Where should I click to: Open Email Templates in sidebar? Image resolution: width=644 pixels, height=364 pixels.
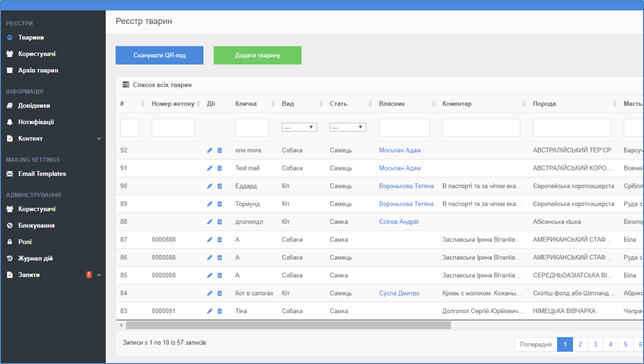(x=42, y=174)
